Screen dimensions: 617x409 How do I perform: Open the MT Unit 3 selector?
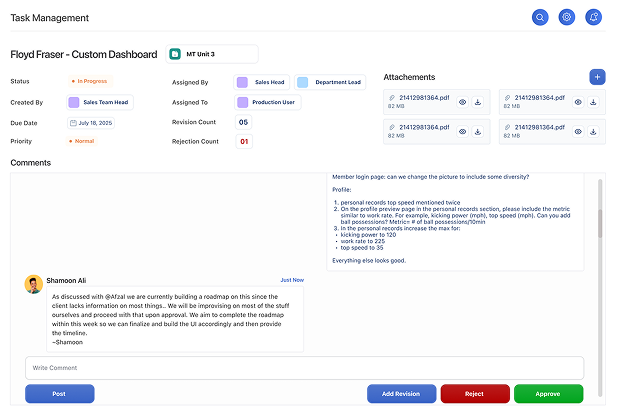point(211,54)
